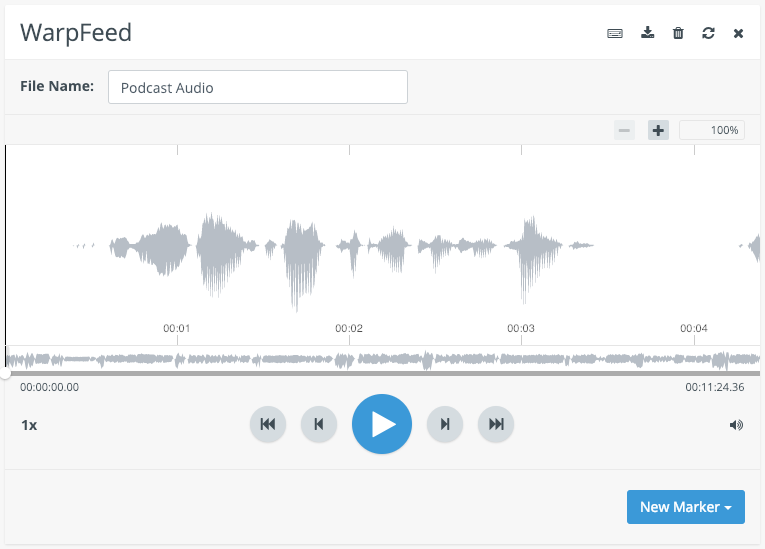Step back one frame button

tap(319, 424)
